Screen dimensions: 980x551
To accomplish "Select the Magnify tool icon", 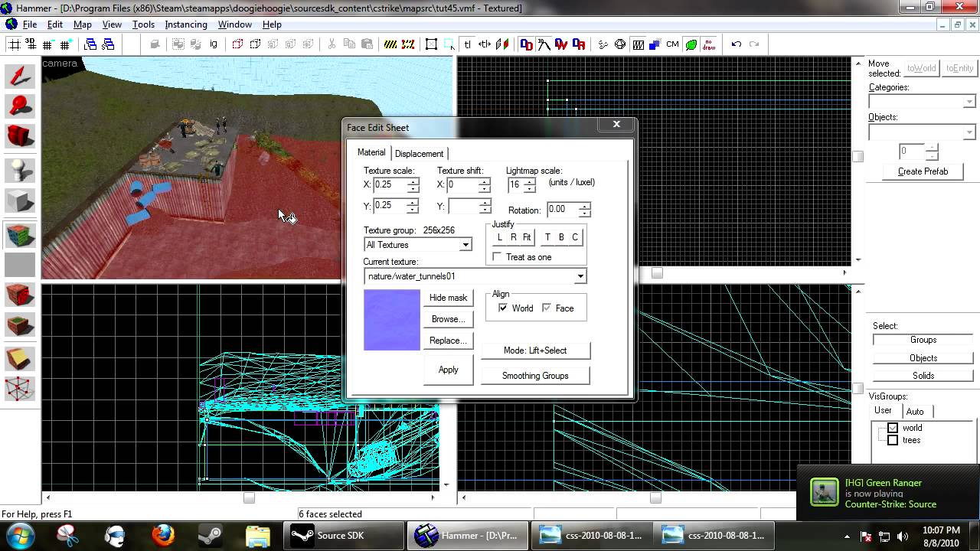I will (x=20, y=106).
